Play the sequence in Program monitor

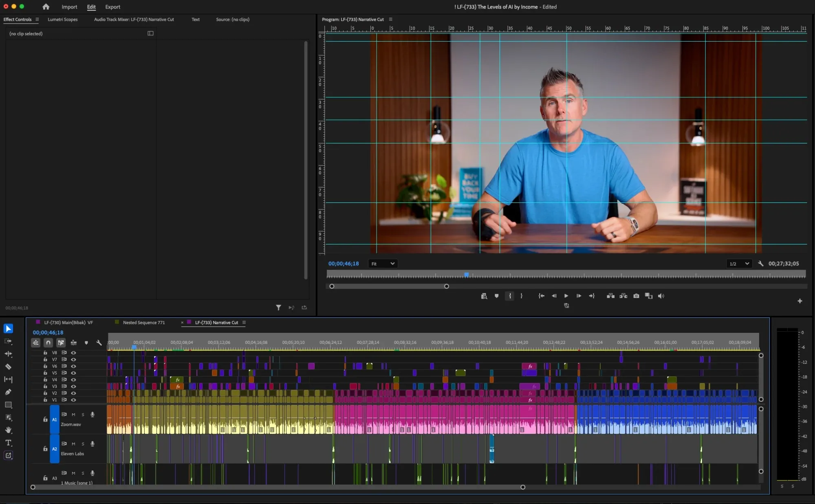coord(566,296)
